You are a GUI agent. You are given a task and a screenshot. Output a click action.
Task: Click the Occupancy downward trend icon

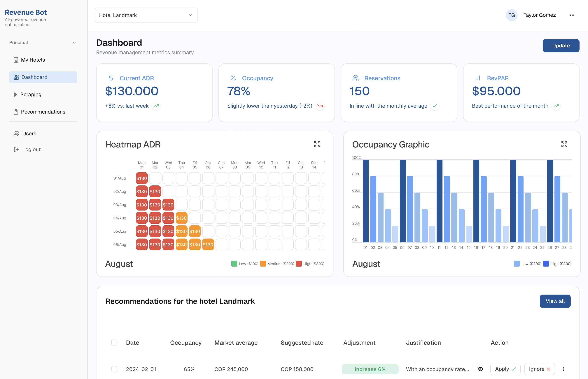coord(320,106)
